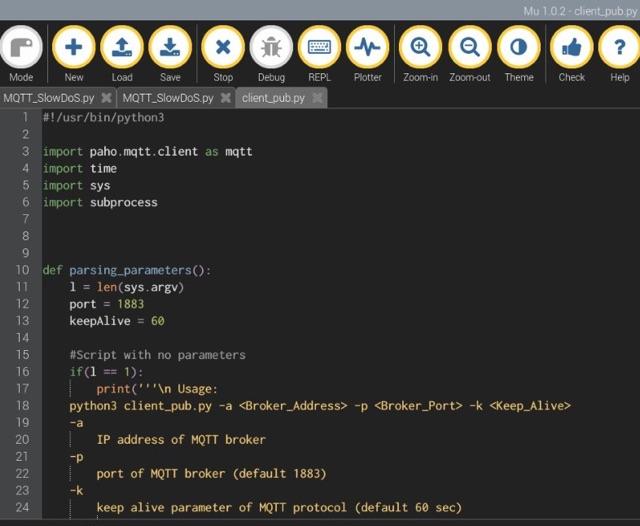Click the 'port = 1883' line

pyautogui.click(x=107, y=304)
